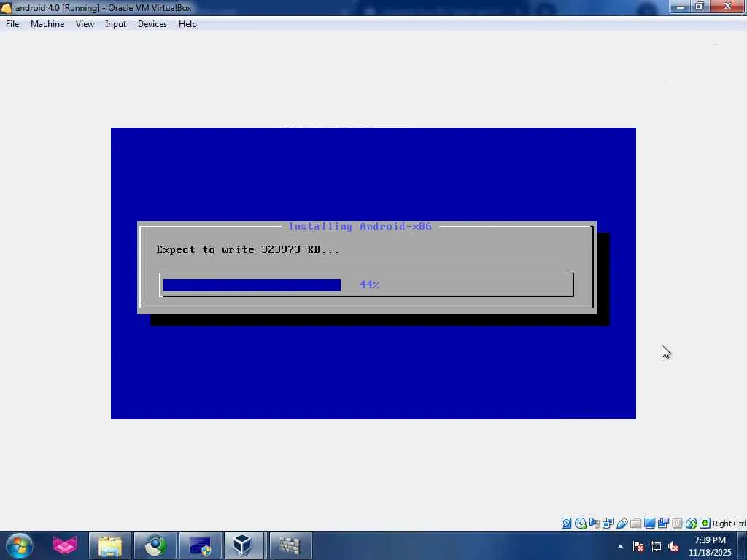Click the keyboard capture green arrow icon
This screenshot has height=560, width=747.
(x=705, y=524)
